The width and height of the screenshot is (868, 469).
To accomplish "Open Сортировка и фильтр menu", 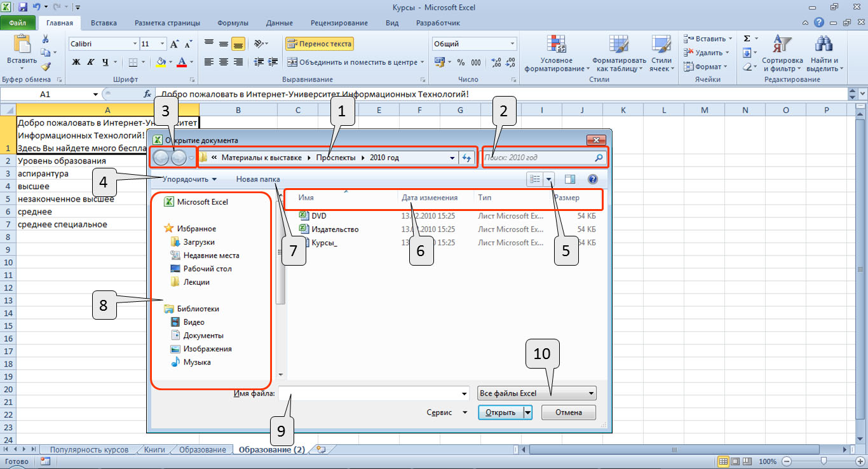I will coord(782,54).
